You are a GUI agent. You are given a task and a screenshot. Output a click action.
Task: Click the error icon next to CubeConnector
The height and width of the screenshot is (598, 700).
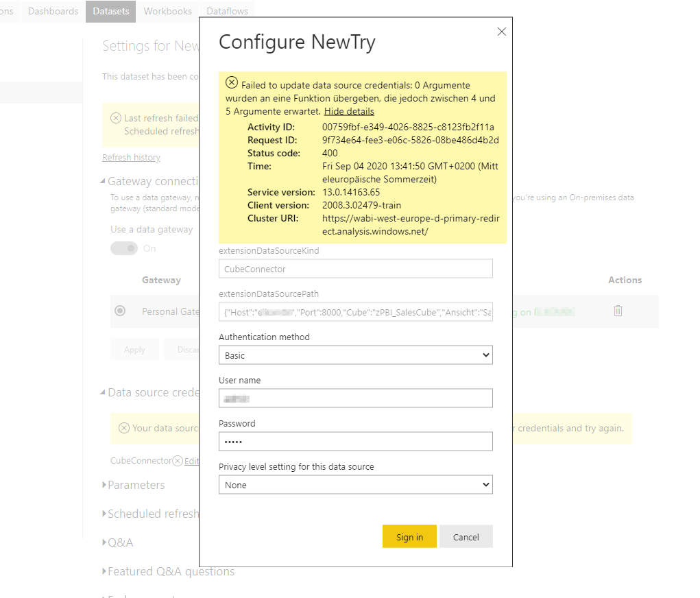[178, 460]
